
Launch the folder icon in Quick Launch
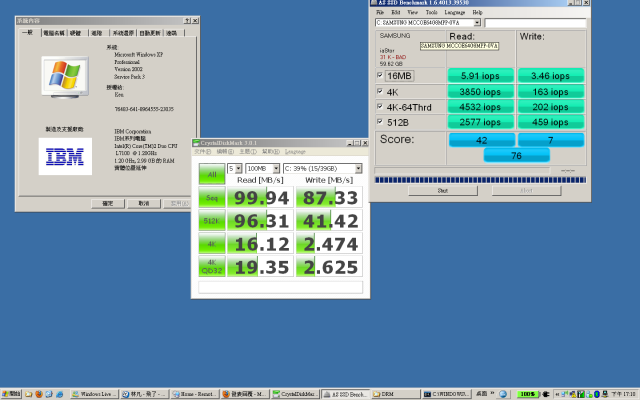pyautogui.click(x=29, y=394)
